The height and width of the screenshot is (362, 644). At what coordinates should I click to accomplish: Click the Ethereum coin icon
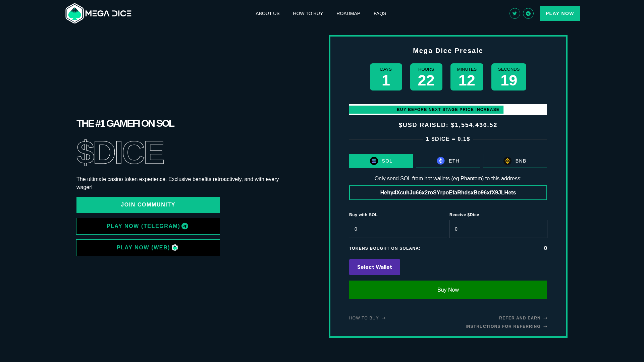pos(441,161)
